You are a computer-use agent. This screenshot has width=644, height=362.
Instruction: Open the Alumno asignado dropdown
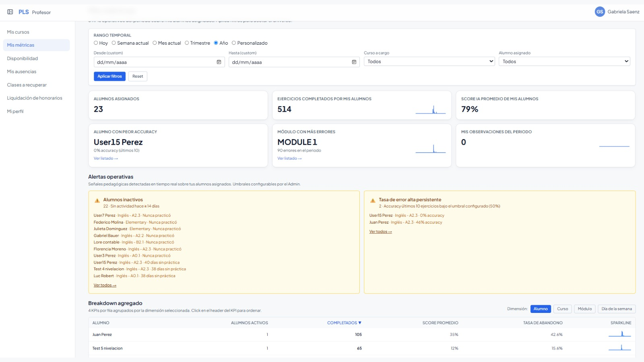pos(564,62)
